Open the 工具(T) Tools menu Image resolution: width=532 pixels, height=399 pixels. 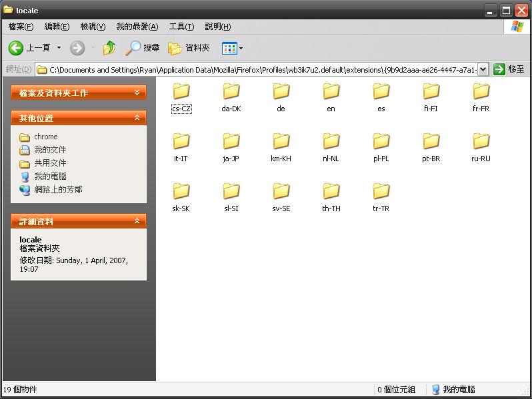point(181,27)
